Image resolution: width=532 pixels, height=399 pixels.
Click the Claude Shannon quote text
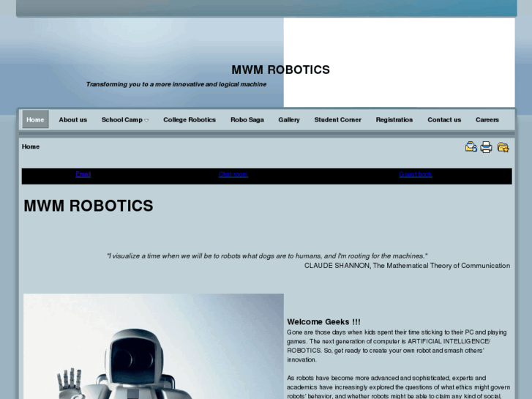(x=267, y=256)
